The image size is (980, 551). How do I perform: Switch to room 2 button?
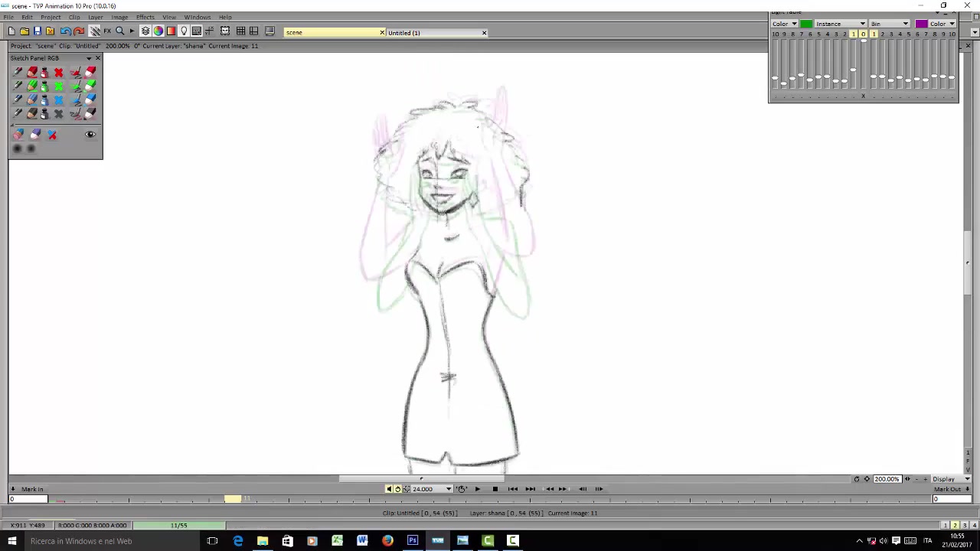[x=955, y=526]
